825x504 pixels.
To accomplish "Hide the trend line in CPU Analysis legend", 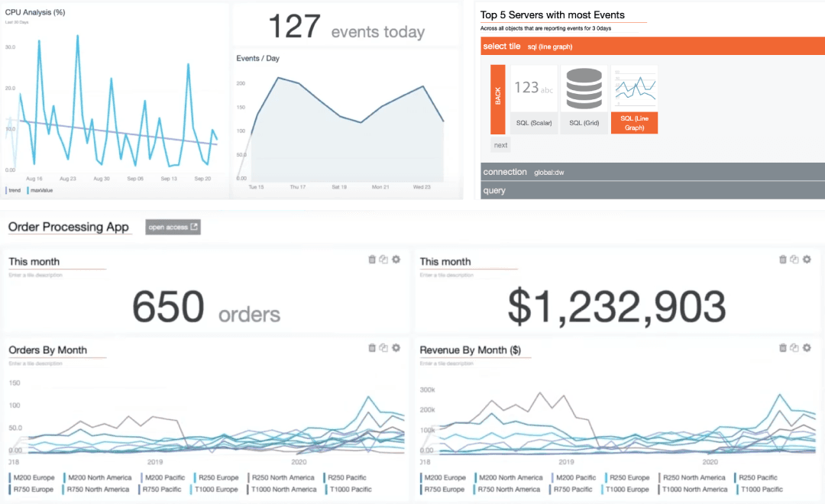I will pyautogui.click(x=14, y=190).
